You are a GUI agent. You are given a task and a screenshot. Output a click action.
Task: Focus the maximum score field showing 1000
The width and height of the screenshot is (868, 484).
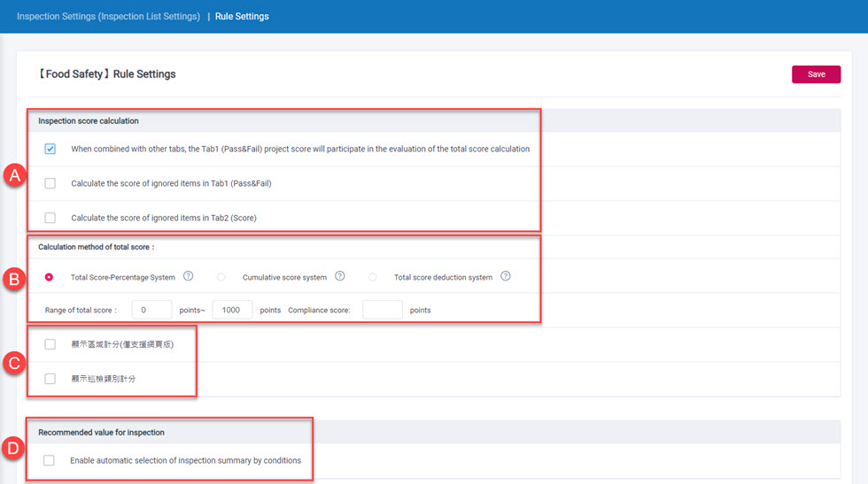(x=232, y=311)
